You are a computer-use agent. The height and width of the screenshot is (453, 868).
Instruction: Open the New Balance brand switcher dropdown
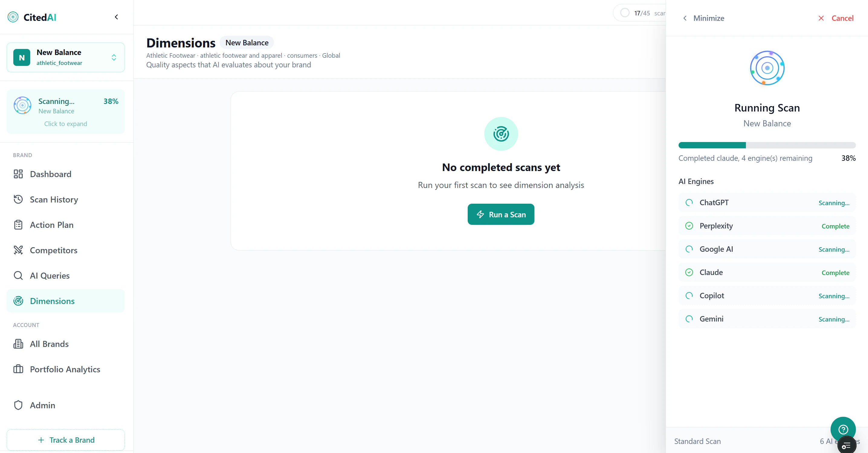66,57
